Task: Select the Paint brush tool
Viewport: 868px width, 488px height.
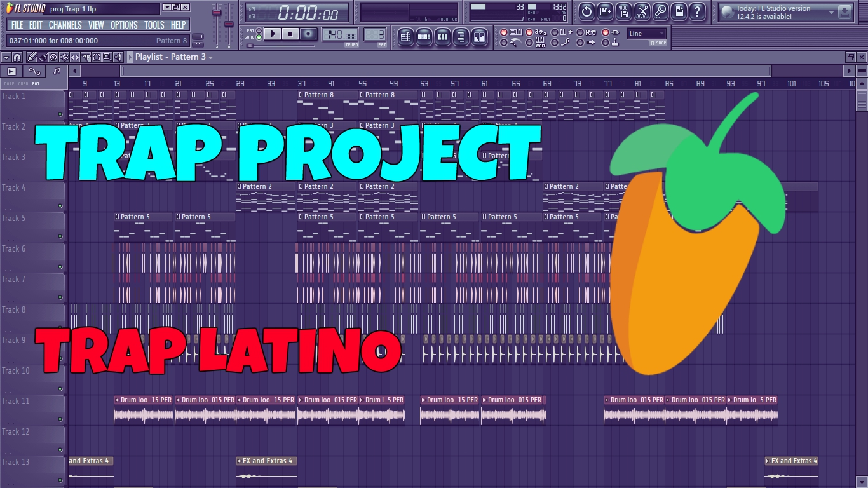Action: (43, 57)
